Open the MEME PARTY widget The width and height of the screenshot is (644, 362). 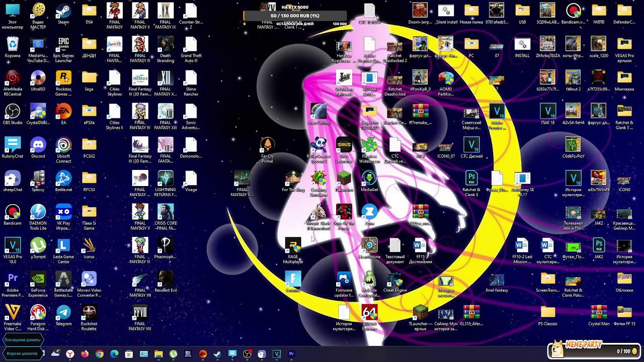coord(595,348)
